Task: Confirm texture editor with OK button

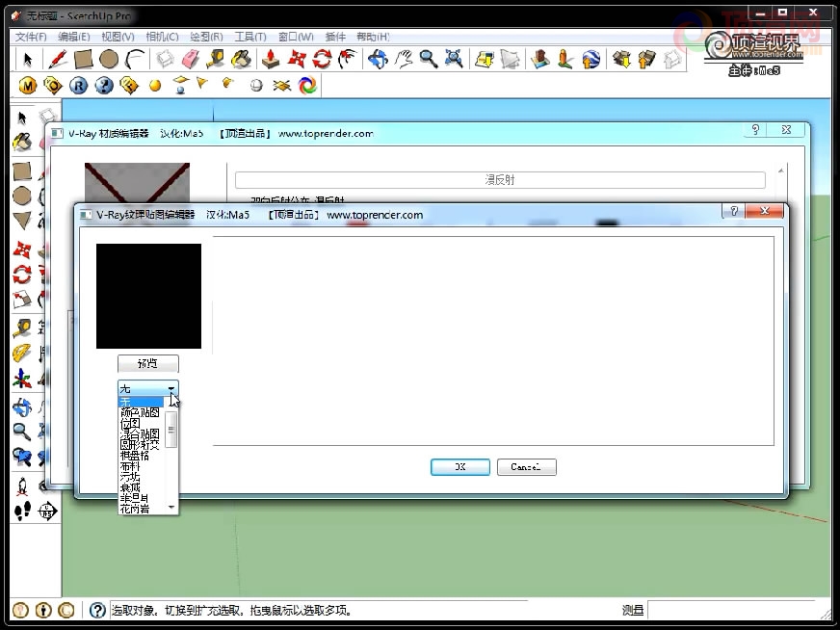Action: click(460, 467)
